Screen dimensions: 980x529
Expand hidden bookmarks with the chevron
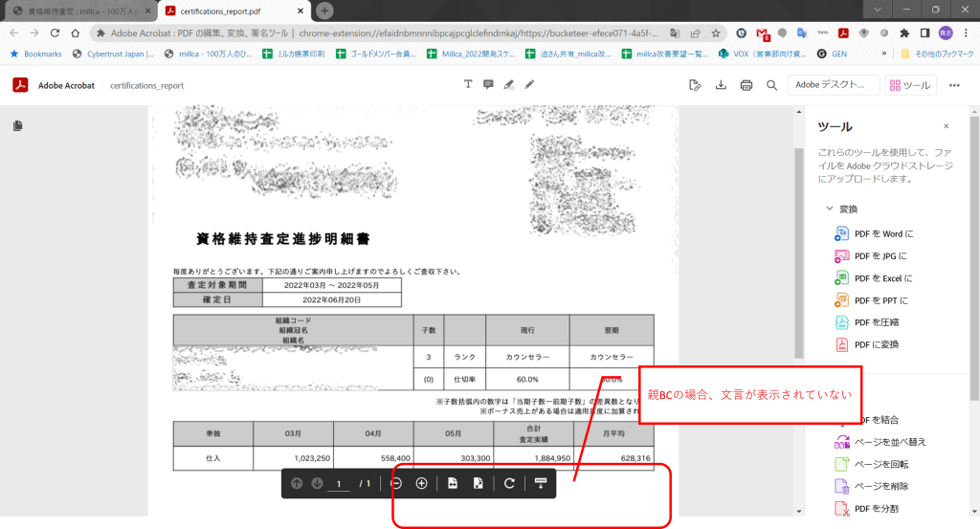tap(882, 54)
